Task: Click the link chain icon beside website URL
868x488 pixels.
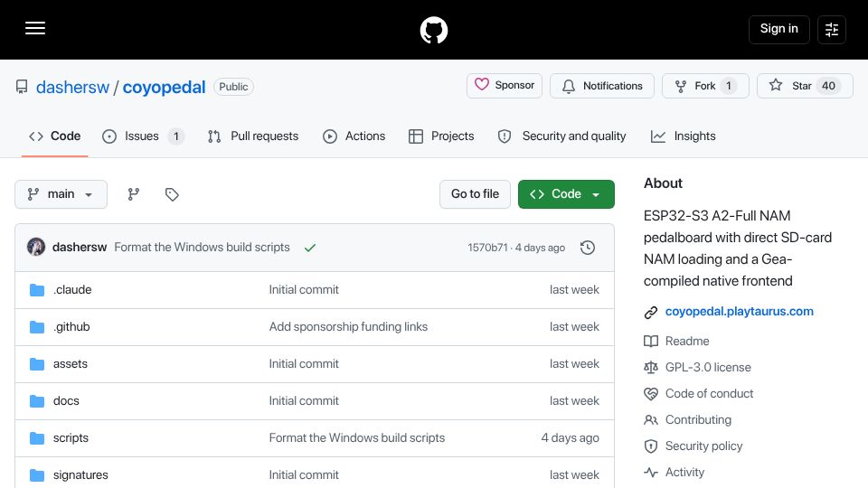Action: (651, 313)
